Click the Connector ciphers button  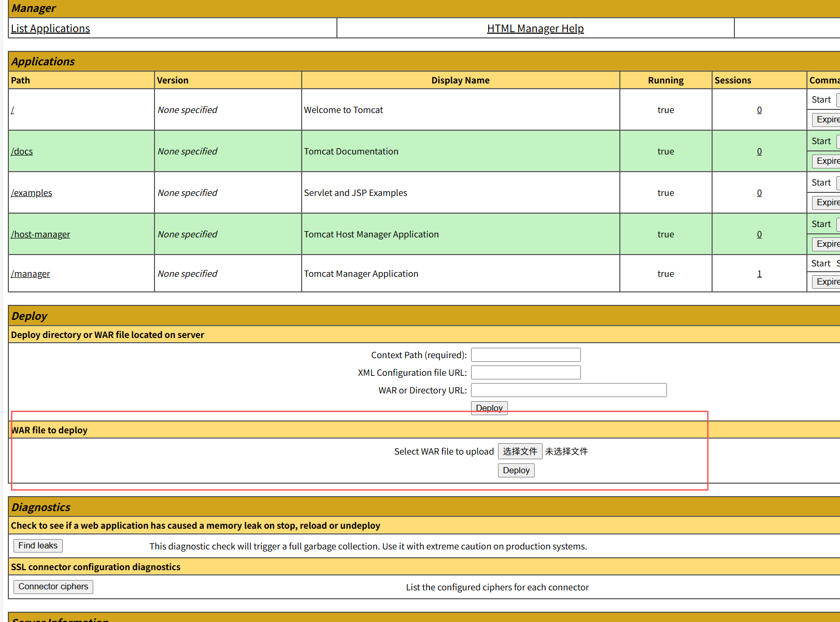coord(53,587)
